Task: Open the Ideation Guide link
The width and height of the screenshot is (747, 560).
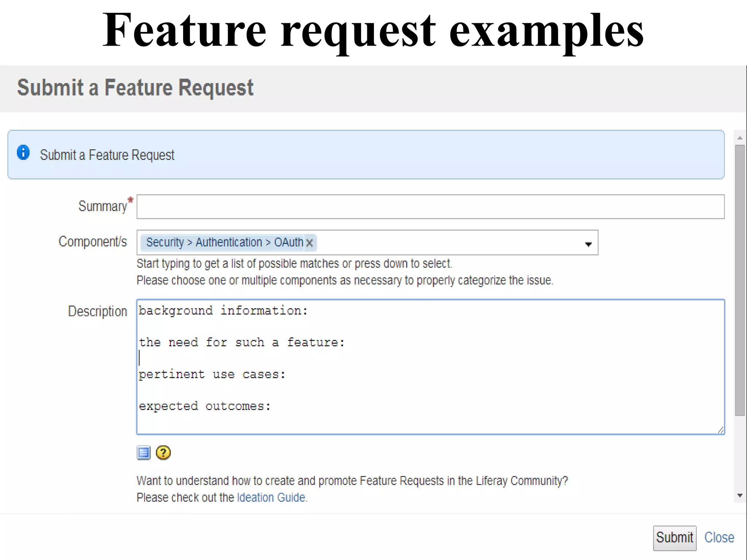Action: tap(271, 498)
